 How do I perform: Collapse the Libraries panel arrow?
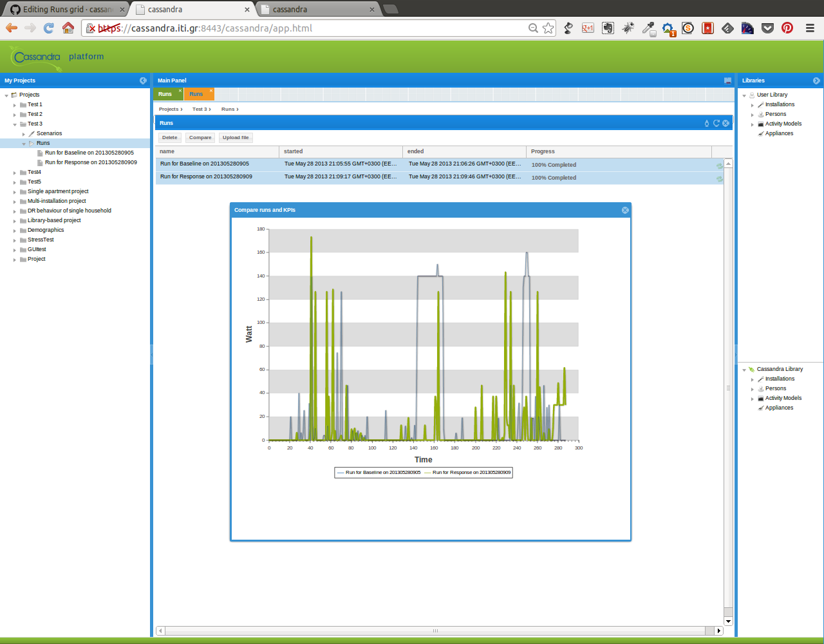coord(816,80)
